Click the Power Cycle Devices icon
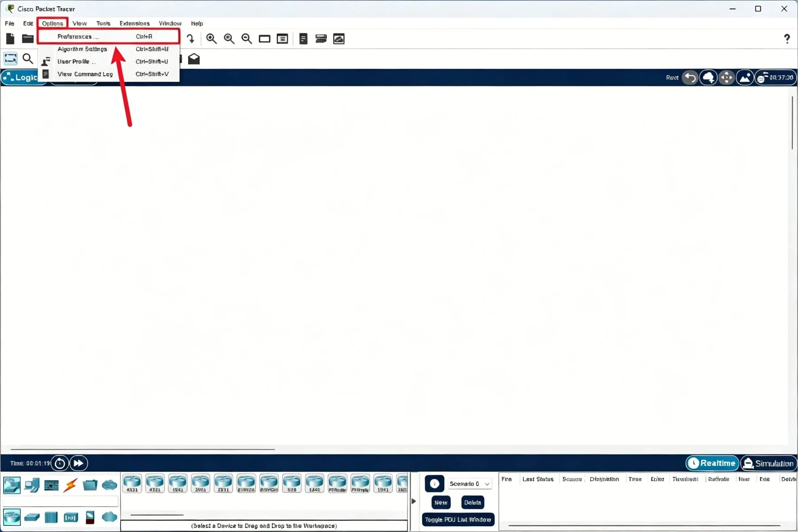This screenshot has width=798, height=532. 60,463
